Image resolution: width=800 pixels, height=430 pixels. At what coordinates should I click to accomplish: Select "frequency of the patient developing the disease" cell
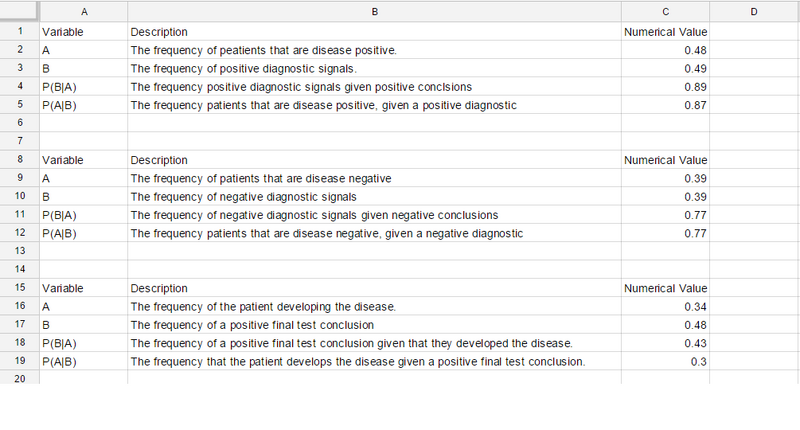(x=374, y=306)
